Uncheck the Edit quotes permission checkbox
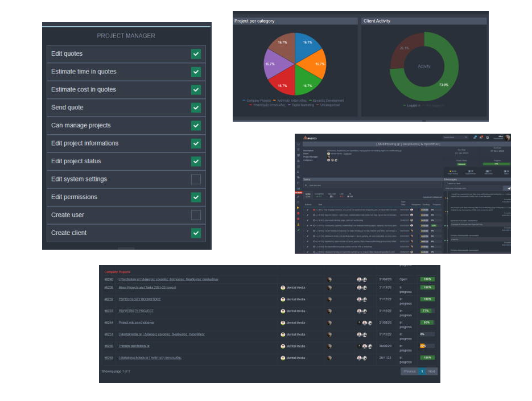 pyautogui.click(x=196, y=54)
